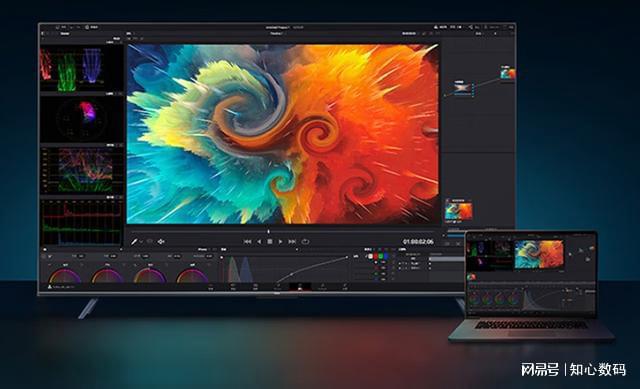The height and width of the screenshot is (389, 640).
Task: Click the viewer scrubber playhead marker
Action: 268,231
